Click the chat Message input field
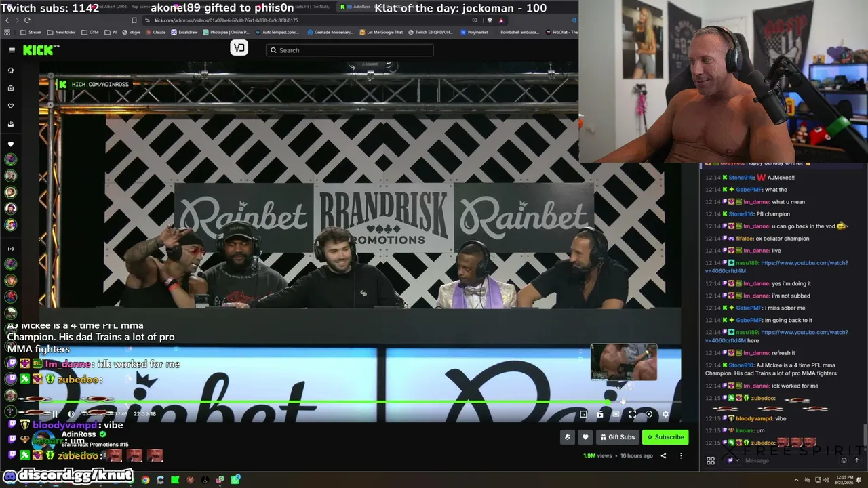Image resolution: width=868 pixels, height=488 pixels. (781, 460)
